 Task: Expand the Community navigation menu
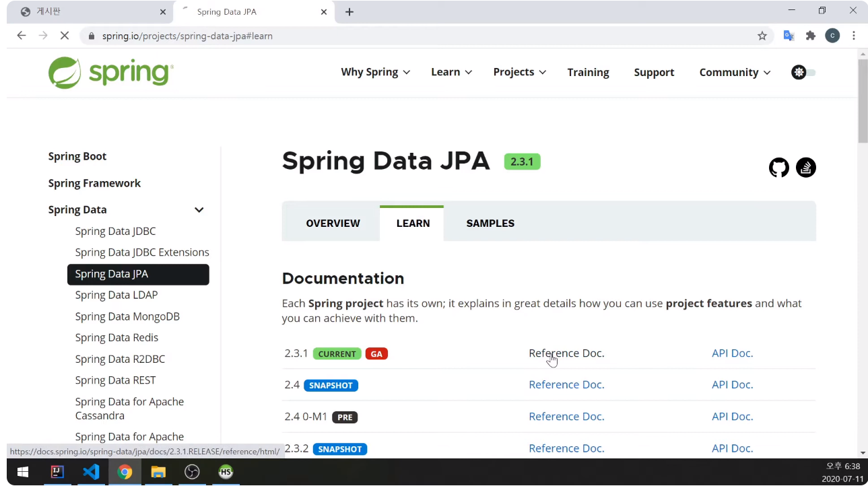pos(735,72)
